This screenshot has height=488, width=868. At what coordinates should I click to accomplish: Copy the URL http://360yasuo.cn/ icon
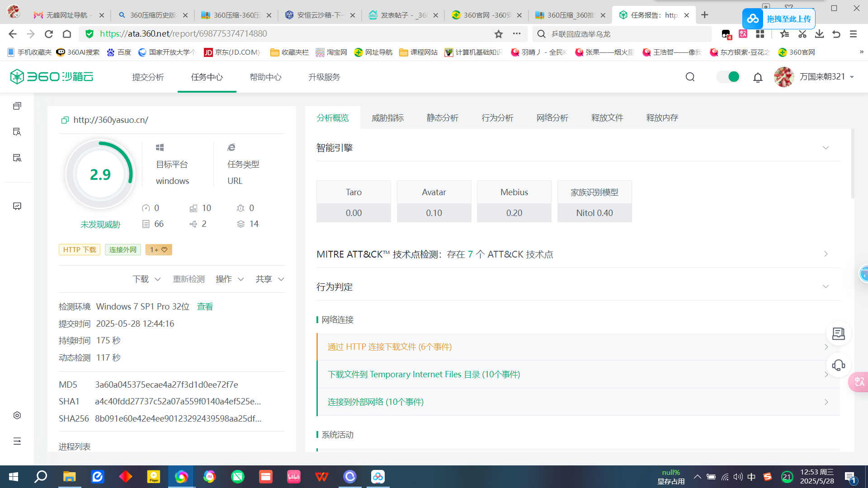65,120
